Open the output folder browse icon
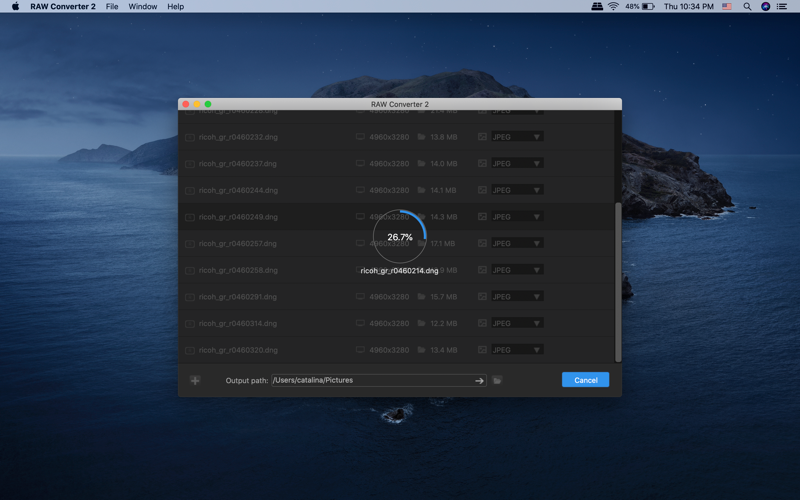 coord(497,381)
